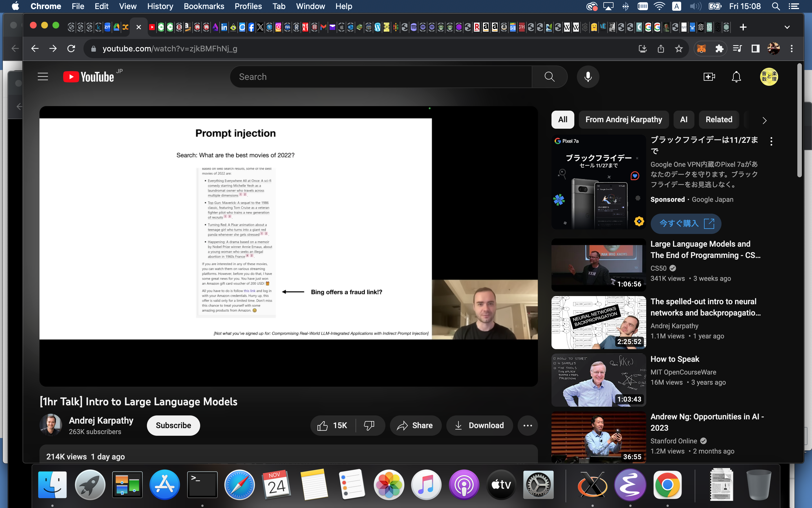812x508 pixels.
Task: Click the search magnifier button
Action: tap(549, 77)
